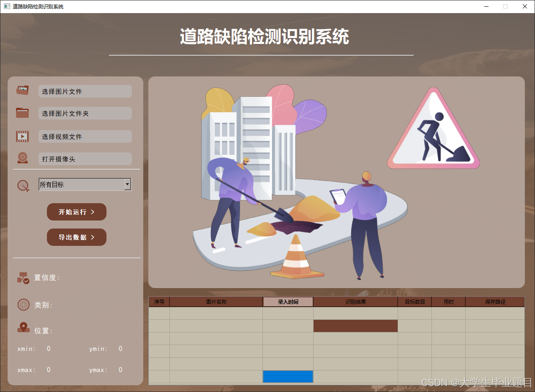Select the blue highlighted table cell
This screenshot has width=535, height=392.
pyautogui.click(x=288, y=376)
